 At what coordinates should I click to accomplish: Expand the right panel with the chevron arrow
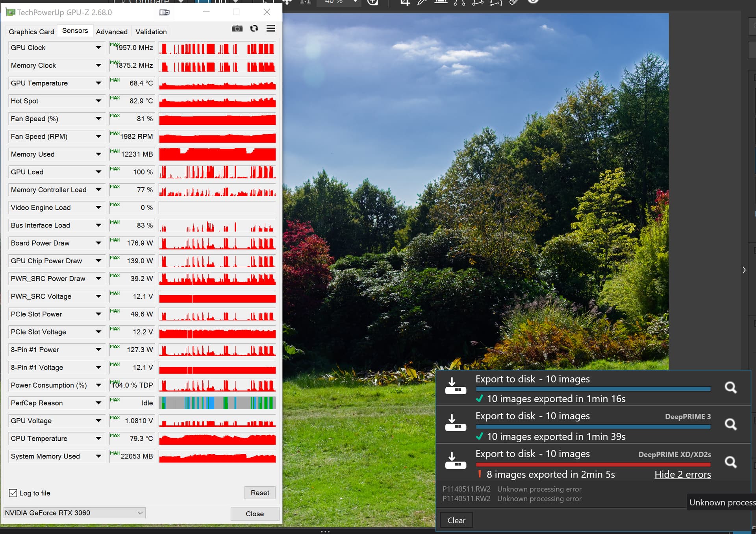click(x=744, y=270)
